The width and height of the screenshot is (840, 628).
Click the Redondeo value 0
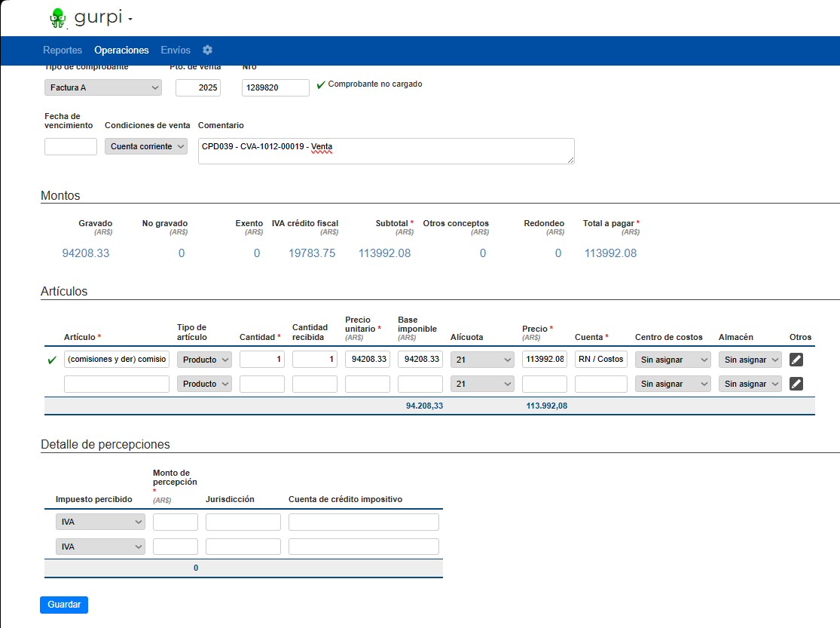(558, 253)
